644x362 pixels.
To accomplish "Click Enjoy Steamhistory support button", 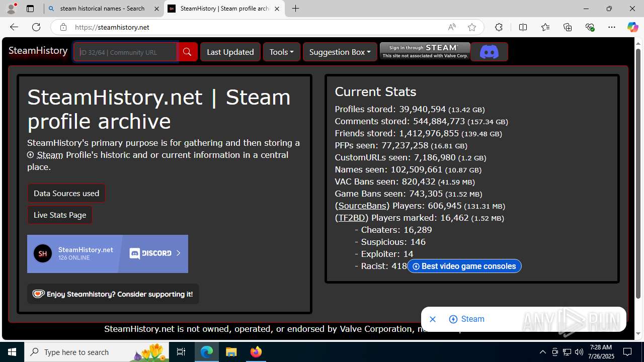I will tap(113, 294).
